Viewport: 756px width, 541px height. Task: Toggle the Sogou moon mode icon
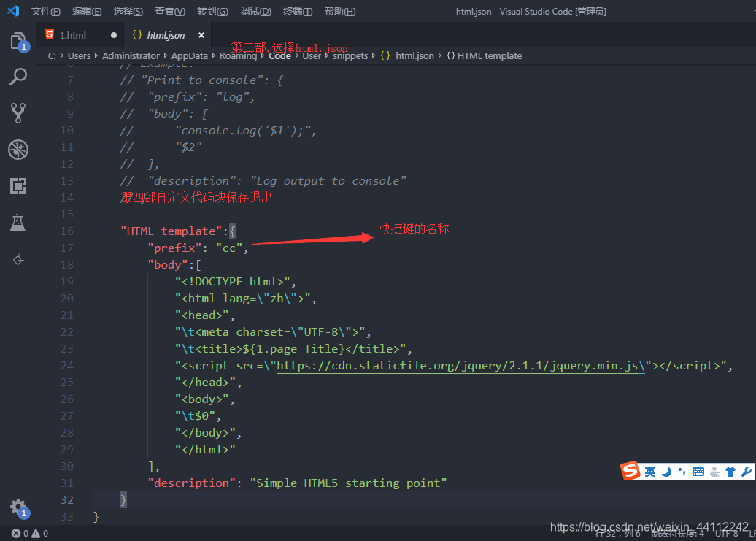tap(666, 472)
